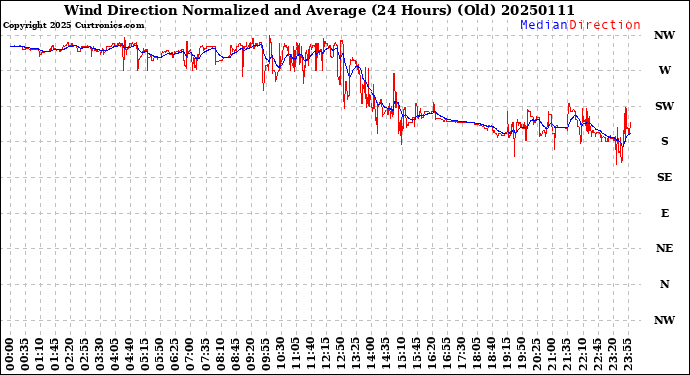This screenshot has height=375, width=690.
Task: Click the '18:40' time axis label
Action: (492, 355)
